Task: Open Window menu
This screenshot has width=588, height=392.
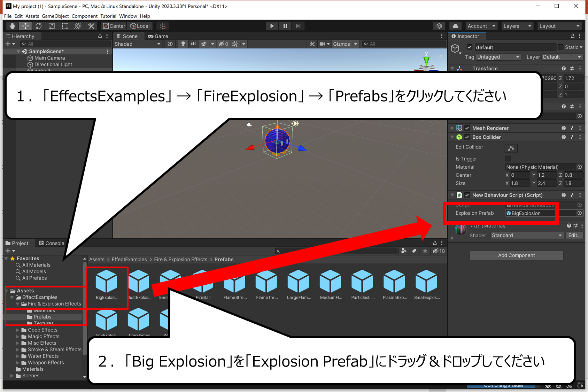Action: coord(128,16)
